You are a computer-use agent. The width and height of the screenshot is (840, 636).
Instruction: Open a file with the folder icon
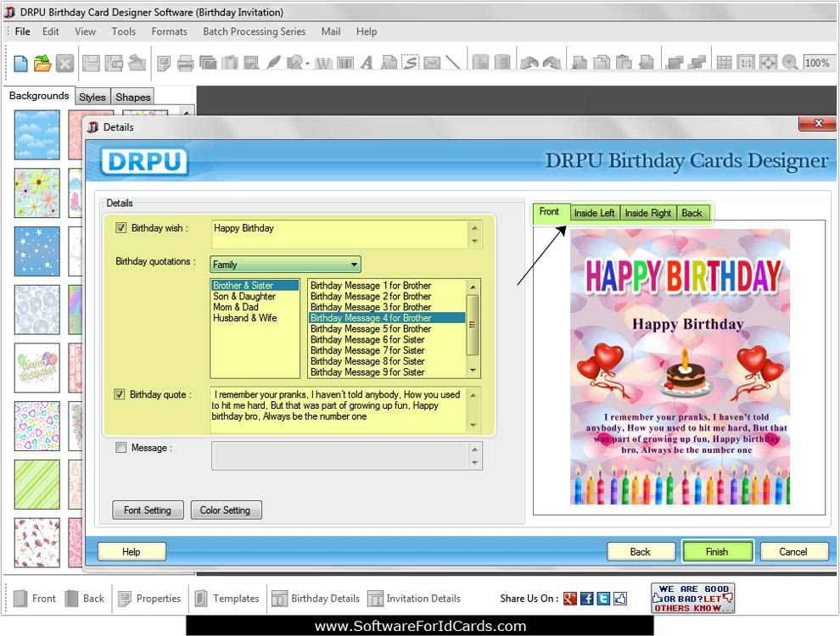point(42,63)
